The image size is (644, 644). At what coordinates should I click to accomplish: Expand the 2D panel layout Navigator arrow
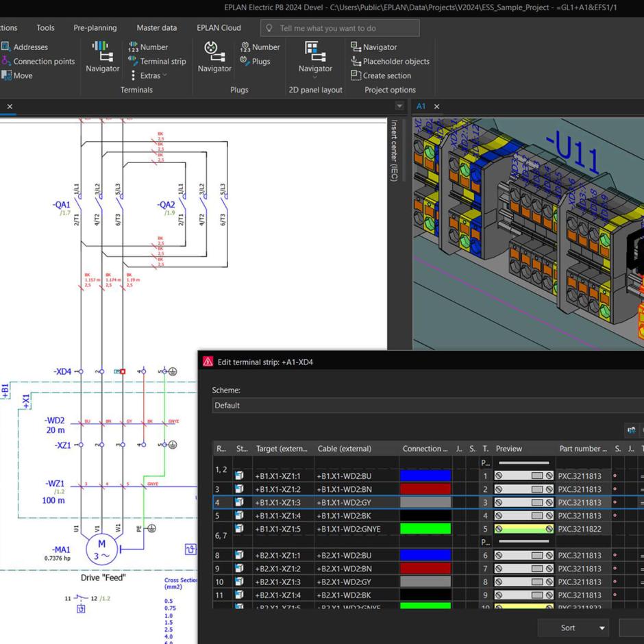(x=315, y=77)
